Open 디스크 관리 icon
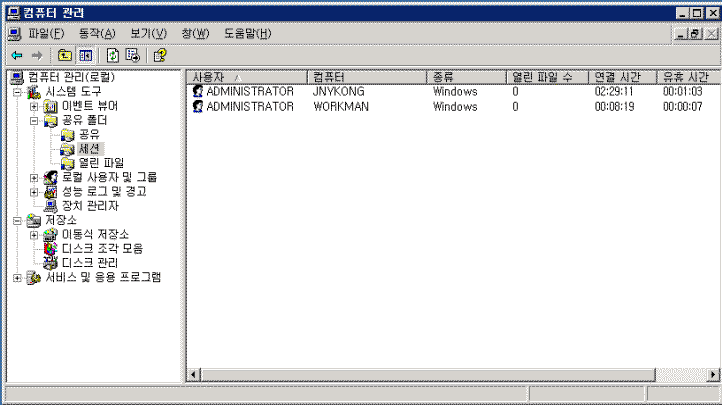The image size is (722, 405). [50, 263]
